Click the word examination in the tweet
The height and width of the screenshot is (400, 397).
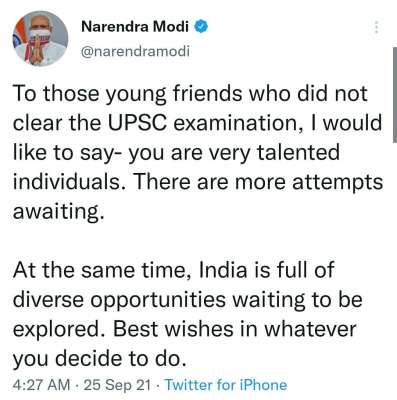pyautogui.click(x=235, y=124)
